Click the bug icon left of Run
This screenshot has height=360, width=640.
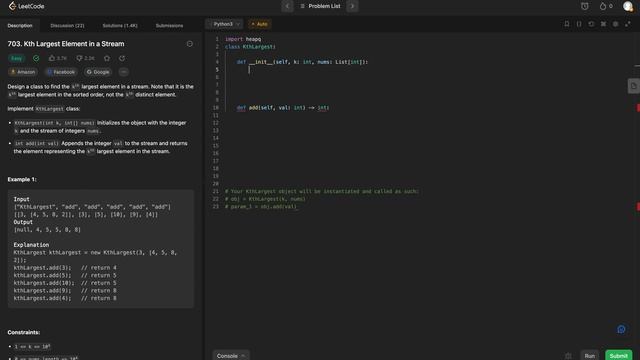coord(568,356)
